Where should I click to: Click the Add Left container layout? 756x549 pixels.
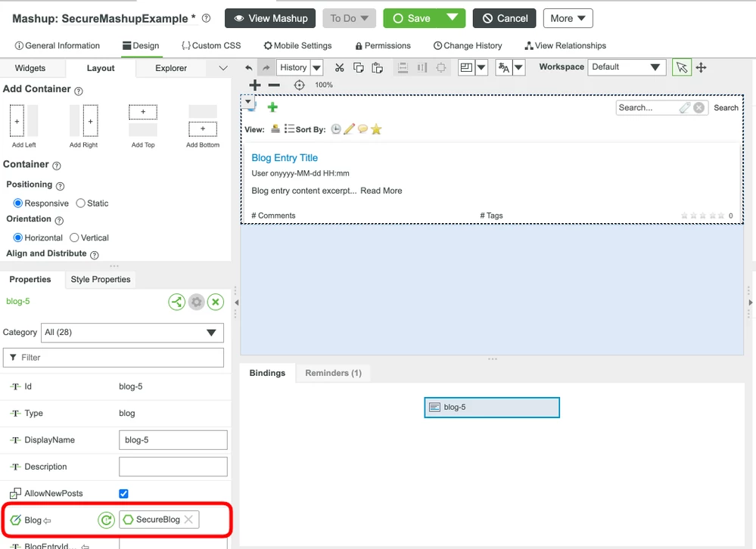coord(23,126)
